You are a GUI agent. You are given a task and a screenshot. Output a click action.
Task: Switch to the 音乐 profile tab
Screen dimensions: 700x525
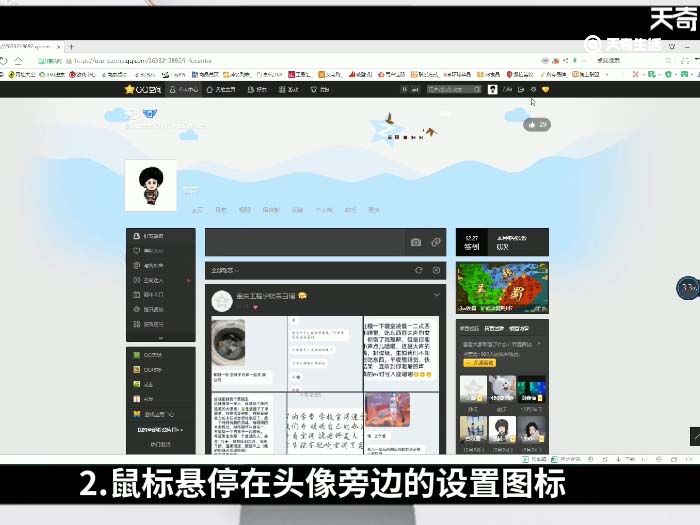[x=350, y=210]
